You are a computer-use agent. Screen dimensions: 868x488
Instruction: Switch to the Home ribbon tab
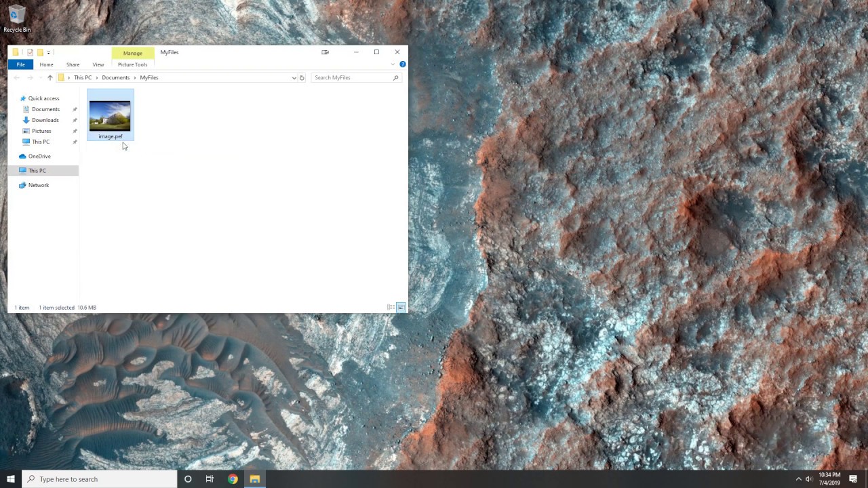click(x=46, y=64)
